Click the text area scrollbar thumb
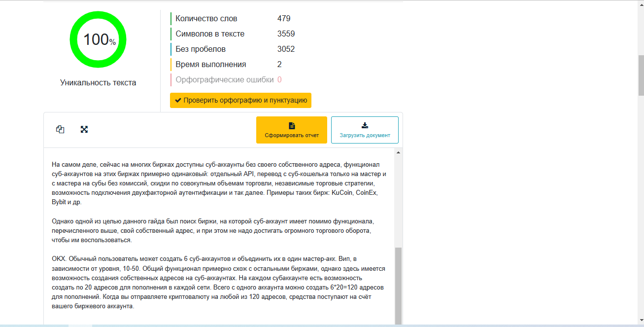 tap(398, 286)
